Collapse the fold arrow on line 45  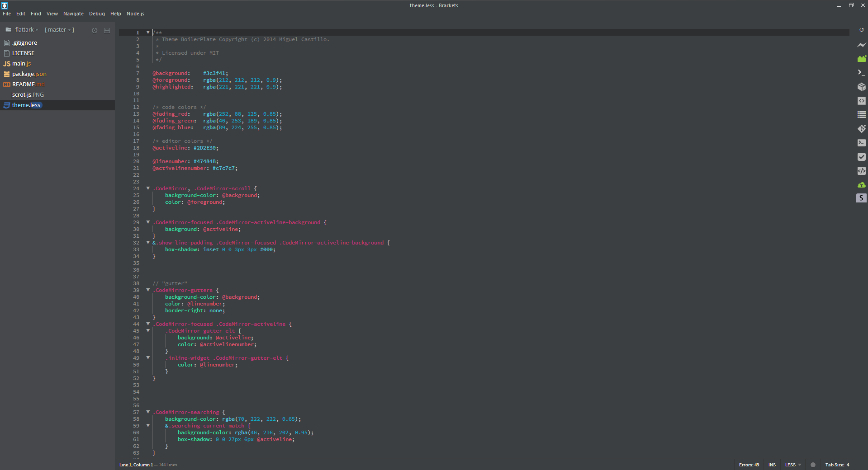148,331
